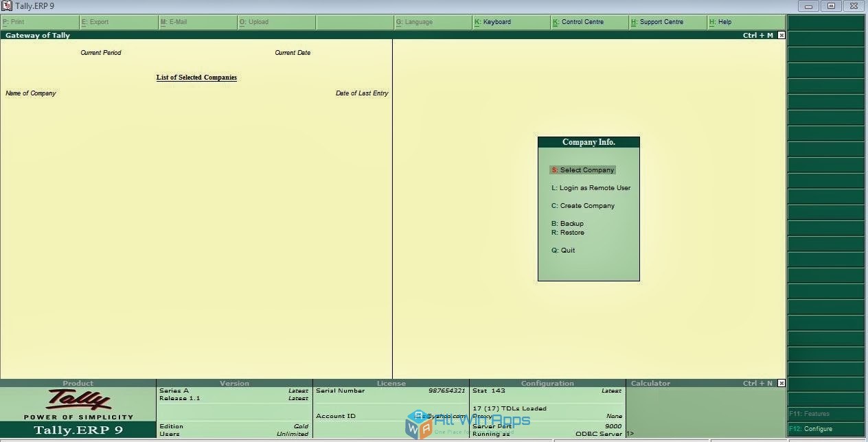This screenshot has width=868, height=442.
Task: Click the Server Port 9000 value
Action: (613, 426)
